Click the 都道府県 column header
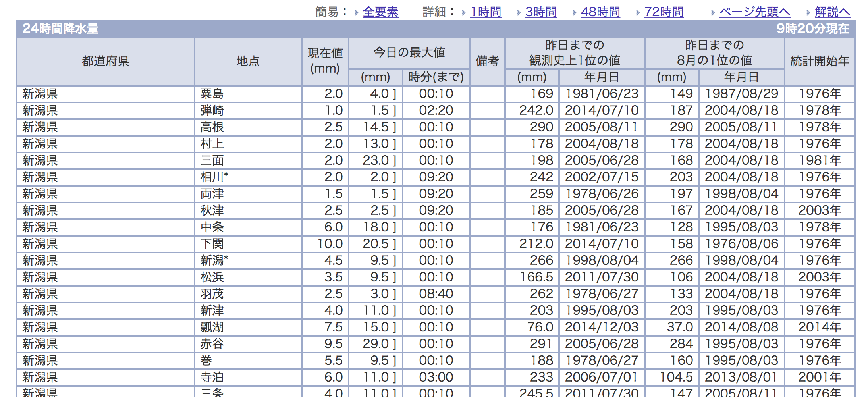The width and height of the screenshot is (868, 397). [x=105, y=61]
